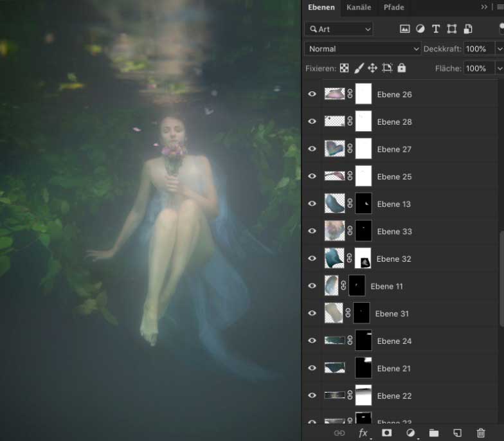The width and height of the screenshot is (504, 441).
Task: Click the type layer filter icon
Action: tap(436, 29)
